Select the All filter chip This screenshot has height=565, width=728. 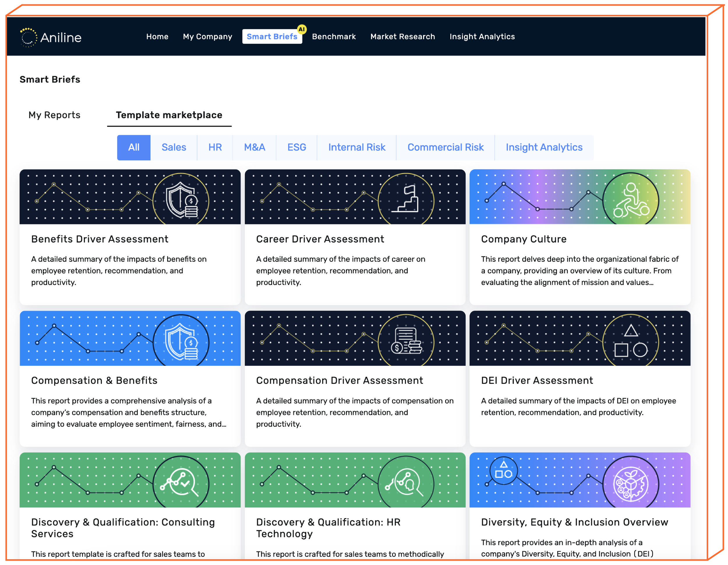pyautogui.click(x=134, y=147)
